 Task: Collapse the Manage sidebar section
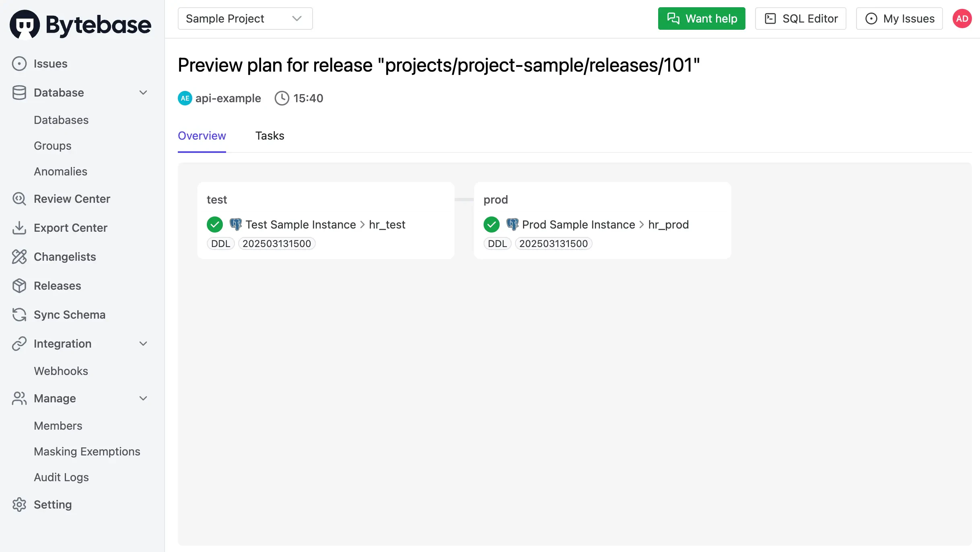pyautogui.click(x=143, y=398)
